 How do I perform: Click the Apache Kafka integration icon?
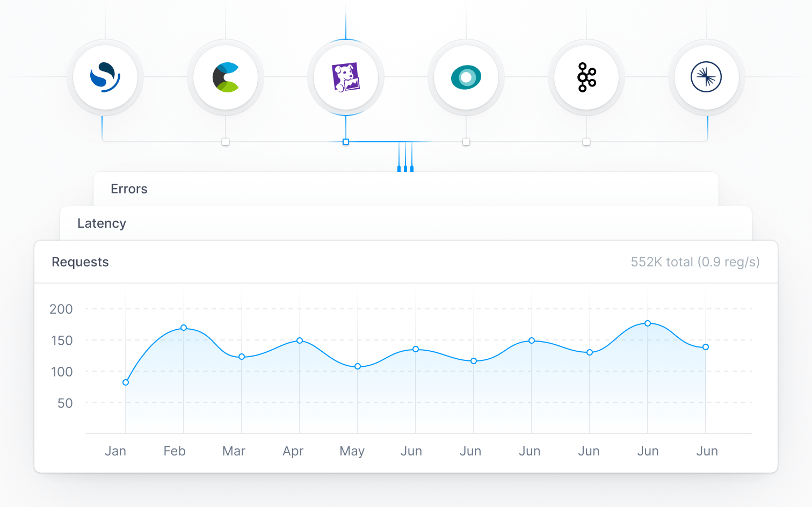click(586, 77)
